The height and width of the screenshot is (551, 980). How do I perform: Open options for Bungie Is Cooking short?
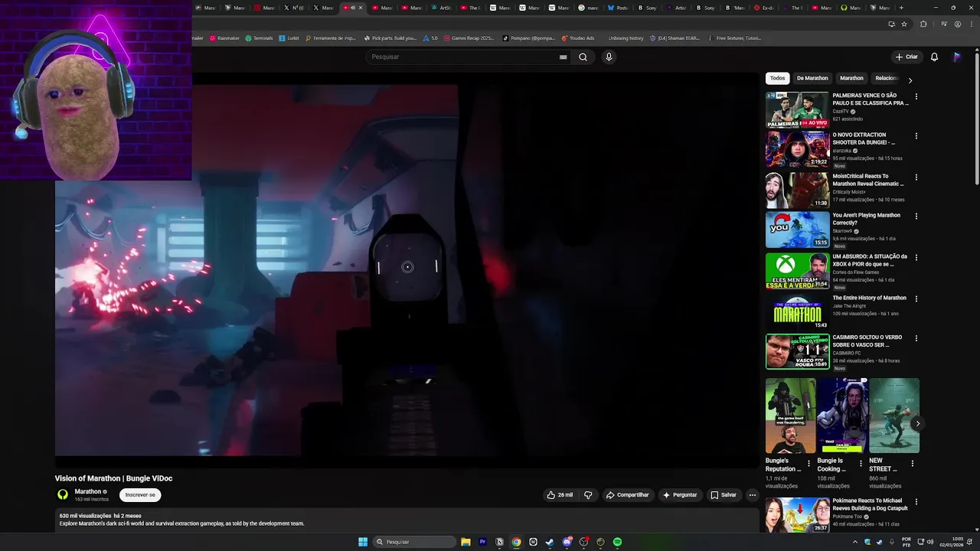(x=861, y=464)
